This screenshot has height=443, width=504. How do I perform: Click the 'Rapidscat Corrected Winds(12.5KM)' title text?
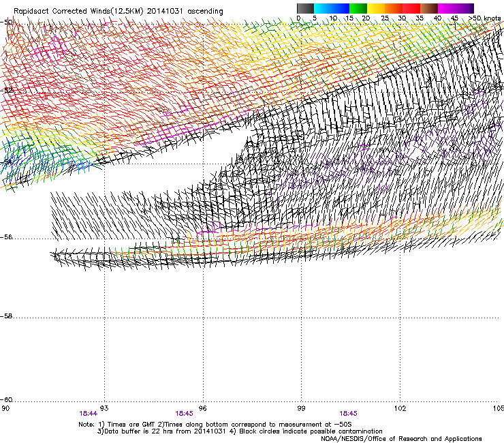point(78,11)
